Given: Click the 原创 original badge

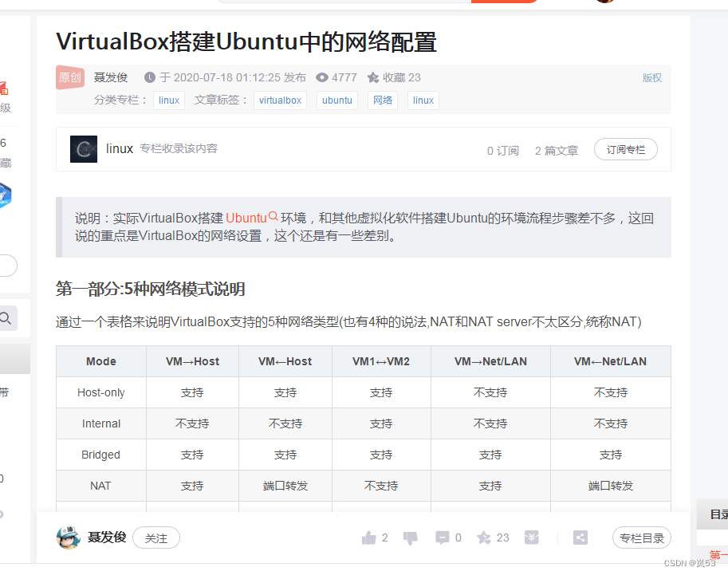Looking at the screenshot, I should [70, 77].
